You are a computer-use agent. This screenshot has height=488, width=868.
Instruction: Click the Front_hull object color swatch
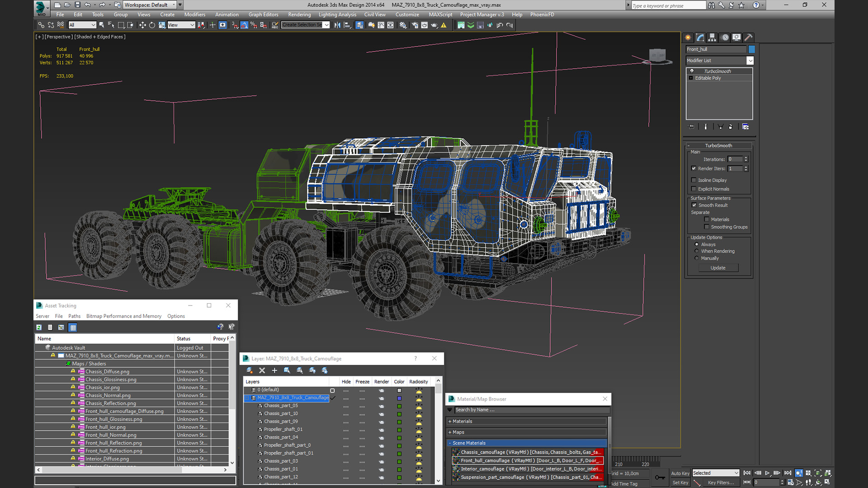(x=751, y=49)
